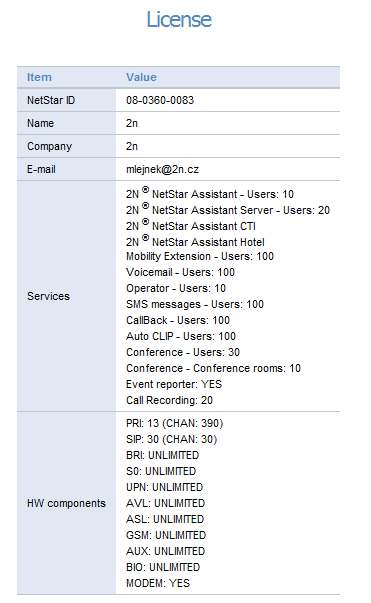
Task: Select the SIP 30 channel line
Action: pyautogui.click(x=171, y=440)
